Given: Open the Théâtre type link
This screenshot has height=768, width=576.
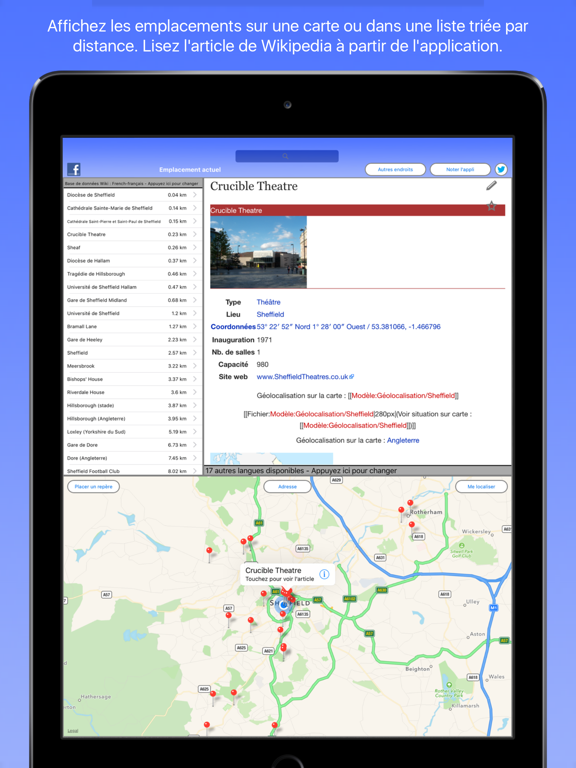Looking at the screenshot, I should pos(268,302).
